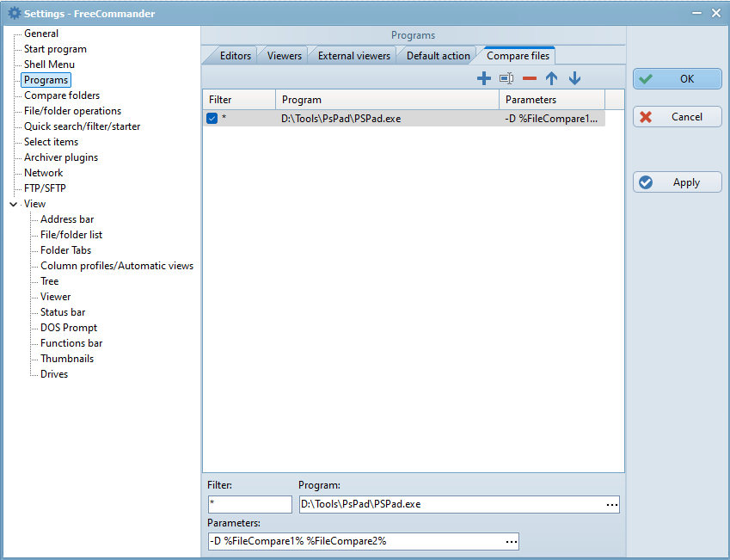Switch to the Editors tab
The image size is (730, 560).
(x=235, y=56)
